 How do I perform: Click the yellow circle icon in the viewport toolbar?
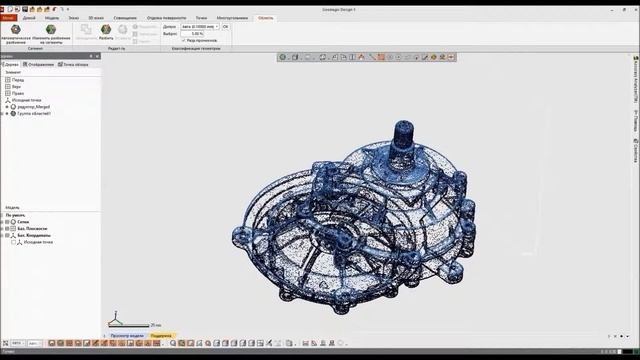[433, 57]
